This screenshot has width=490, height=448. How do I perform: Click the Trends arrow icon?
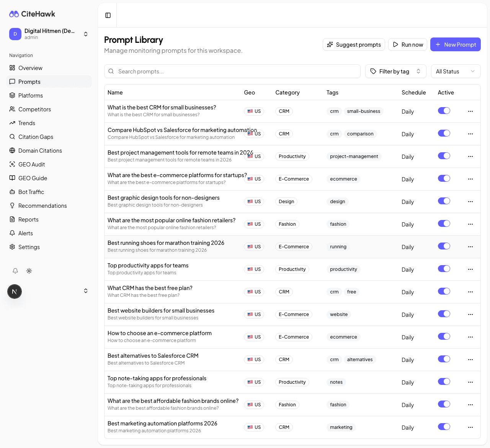(x=12, y=123)
